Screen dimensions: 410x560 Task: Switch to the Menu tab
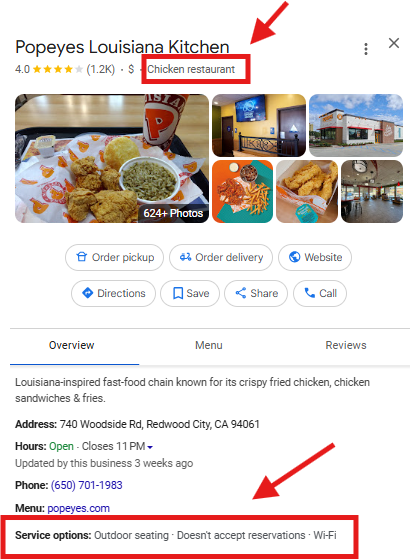tap(209, 345)
